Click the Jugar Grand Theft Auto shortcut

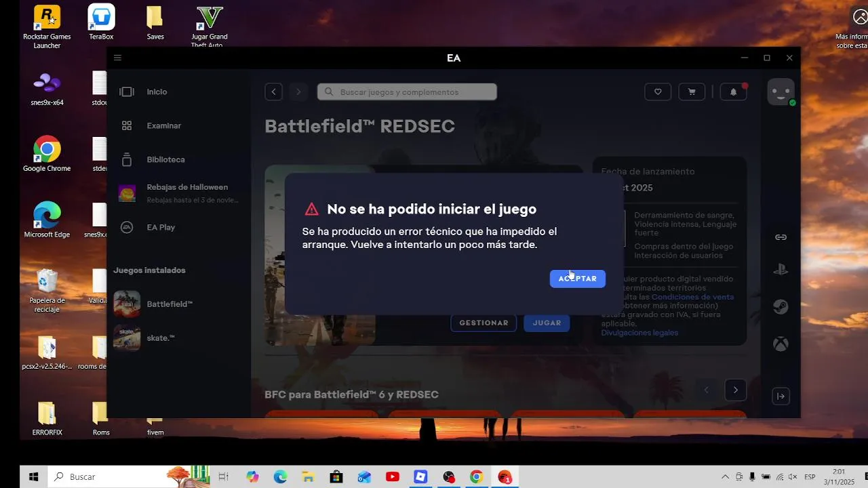click(209, 27)
